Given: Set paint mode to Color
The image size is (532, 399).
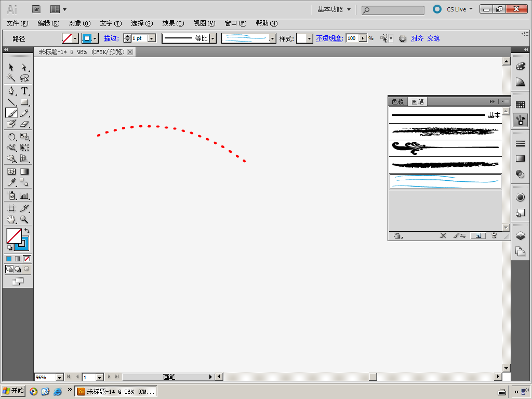Looking at the screenshot, I should [x=9, y=259].
